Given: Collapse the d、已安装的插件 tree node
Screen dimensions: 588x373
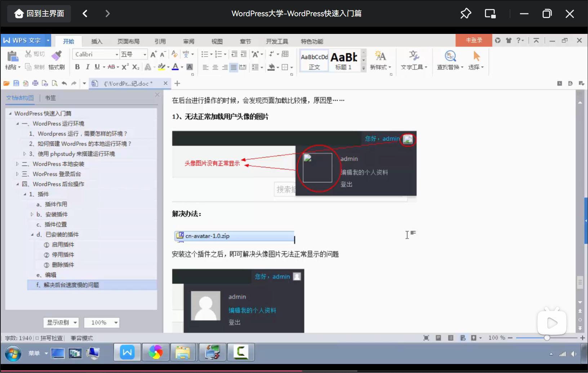Looking at the screenshot, I should [32, 235].
